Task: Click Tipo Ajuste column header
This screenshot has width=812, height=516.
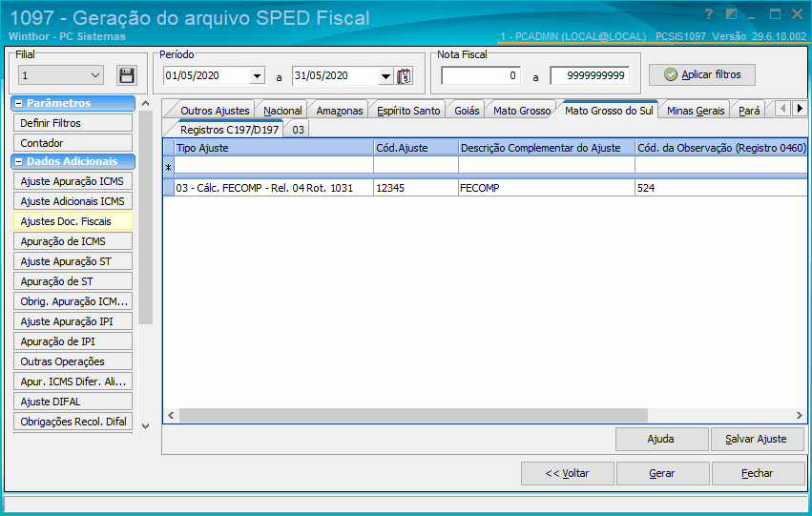Action: point(274,148)
